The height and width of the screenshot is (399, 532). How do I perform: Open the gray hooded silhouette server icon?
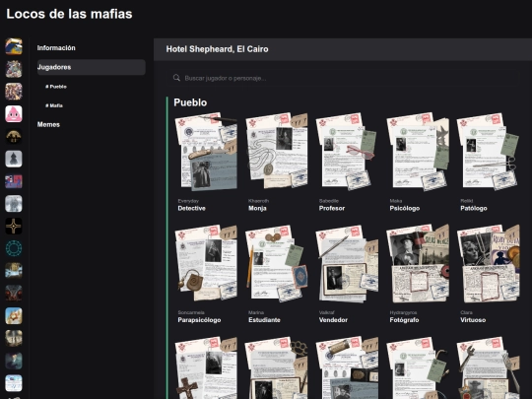(x=14, y=159)
